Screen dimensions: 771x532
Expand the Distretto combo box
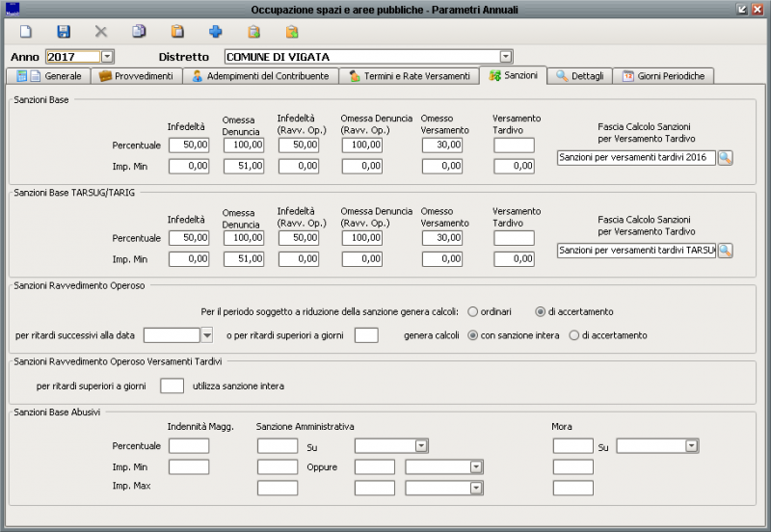(x=506, y=57)
